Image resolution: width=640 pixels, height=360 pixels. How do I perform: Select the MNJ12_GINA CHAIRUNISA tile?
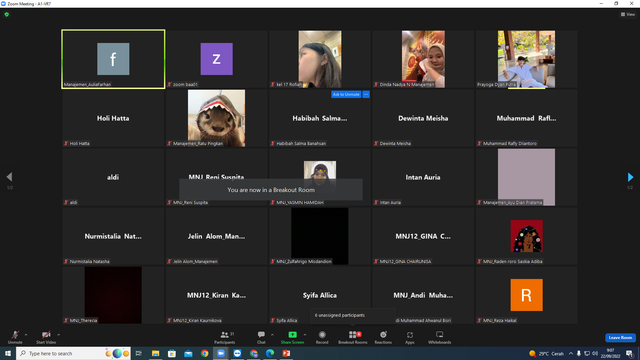click(423, 236)
